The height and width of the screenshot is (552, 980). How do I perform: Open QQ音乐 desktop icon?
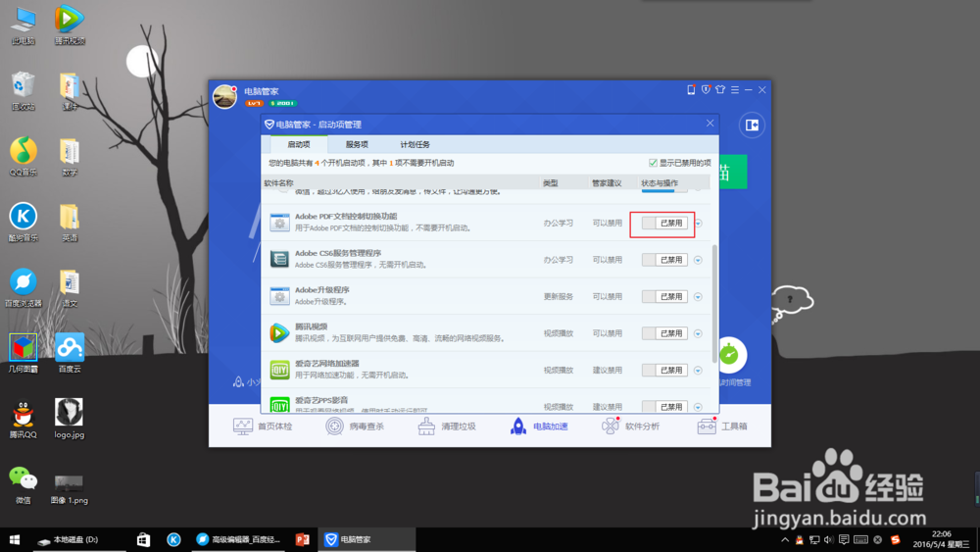(x=24, y=156)
